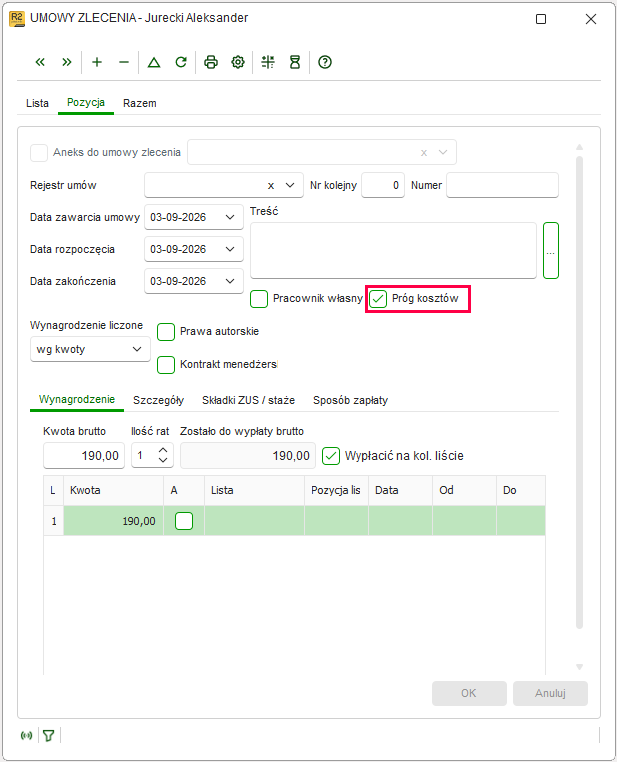Go to next record with double-right arrows
This screenshot has width=617, height=762.
(67, 62)
